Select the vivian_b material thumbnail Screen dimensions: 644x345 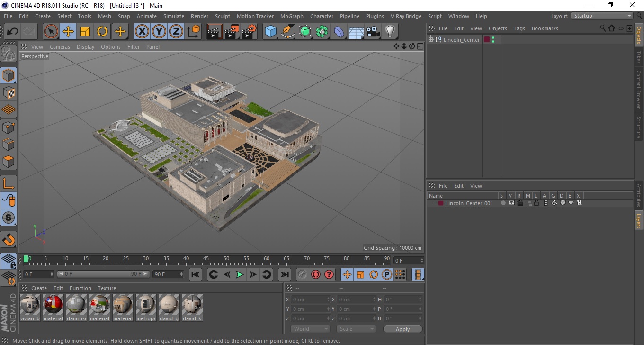pos(30,308)
